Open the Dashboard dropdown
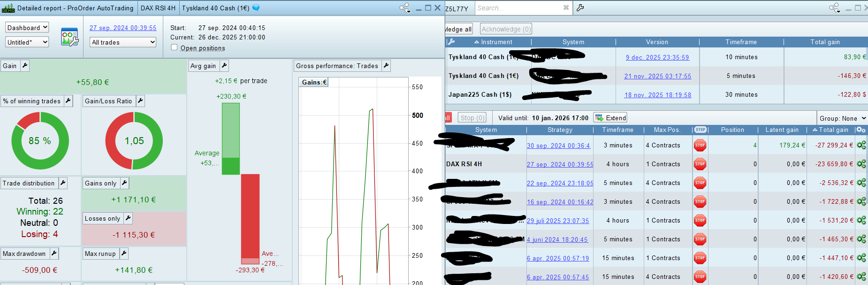The image size is (868, 285). point(27,28)
